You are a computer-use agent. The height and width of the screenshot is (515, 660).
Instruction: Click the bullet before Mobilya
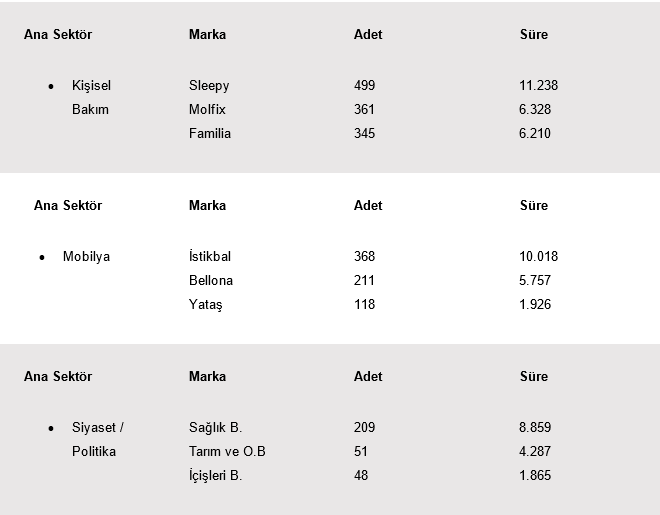click(x=42, y=257)
